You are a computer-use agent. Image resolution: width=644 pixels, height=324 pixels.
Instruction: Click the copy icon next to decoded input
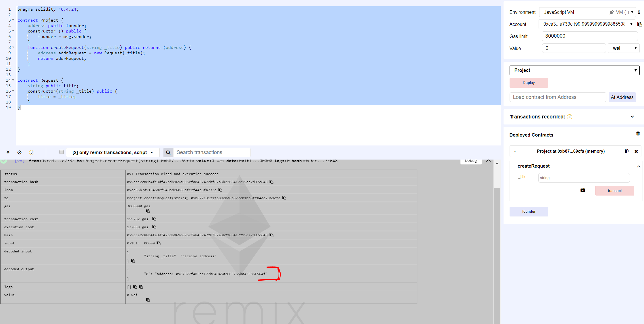133,261
